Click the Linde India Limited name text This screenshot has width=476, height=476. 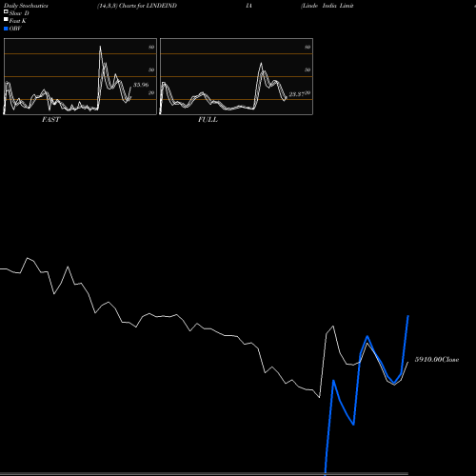click(327, 6)
